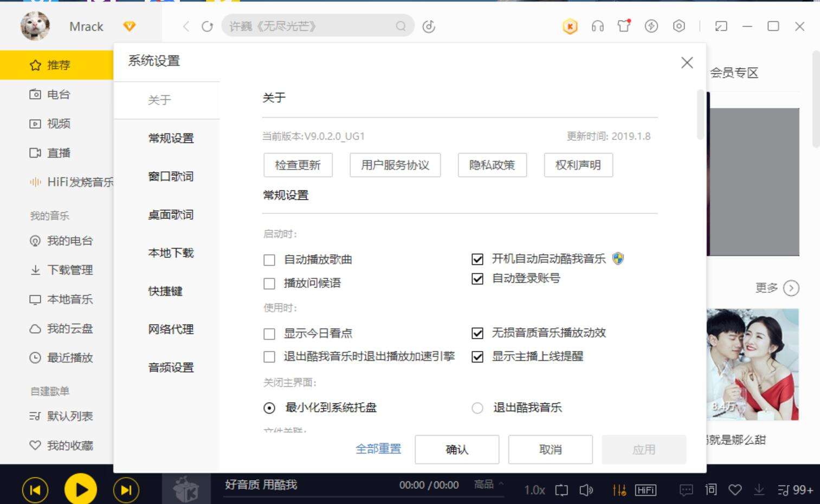
Task: Click the security shield icon beside 开机自动启动酷我音乐
Action: coord(618,259)
